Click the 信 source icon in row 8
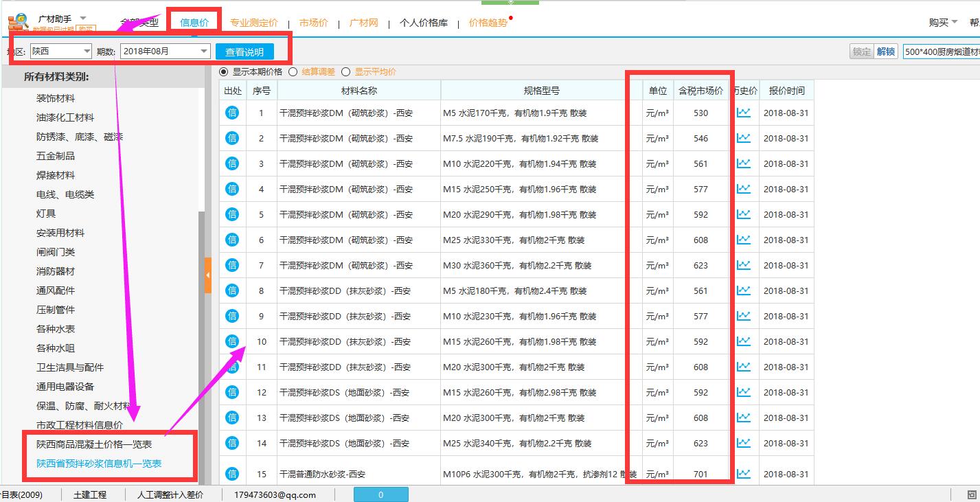The image size is (980, 502). 232,290
